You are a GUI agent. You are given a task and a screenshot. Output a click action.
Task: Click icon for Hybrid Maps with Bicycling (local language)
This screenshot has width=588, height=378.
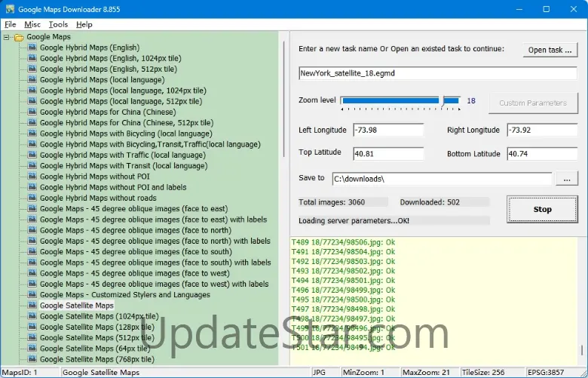32,134
